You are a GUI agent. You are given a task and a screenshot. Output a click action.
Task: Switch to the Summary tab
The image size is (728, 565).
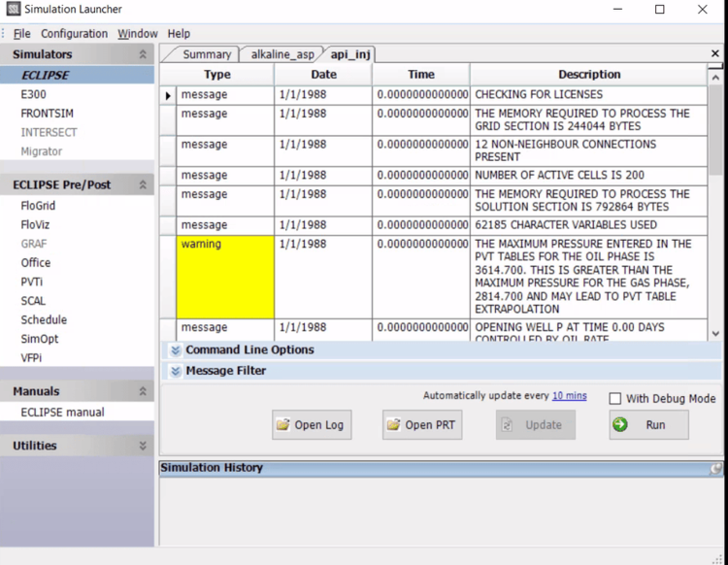(x=206, y=54)
